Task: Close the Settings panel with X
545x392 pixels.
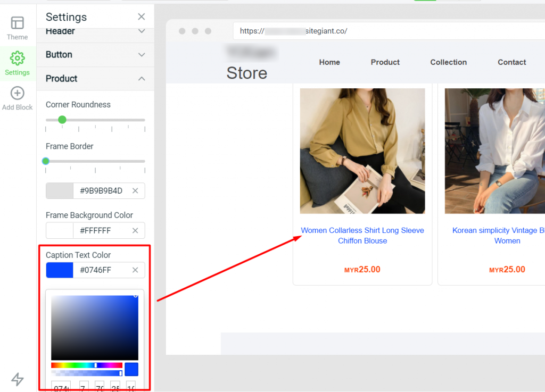Action: coord(141,16)
